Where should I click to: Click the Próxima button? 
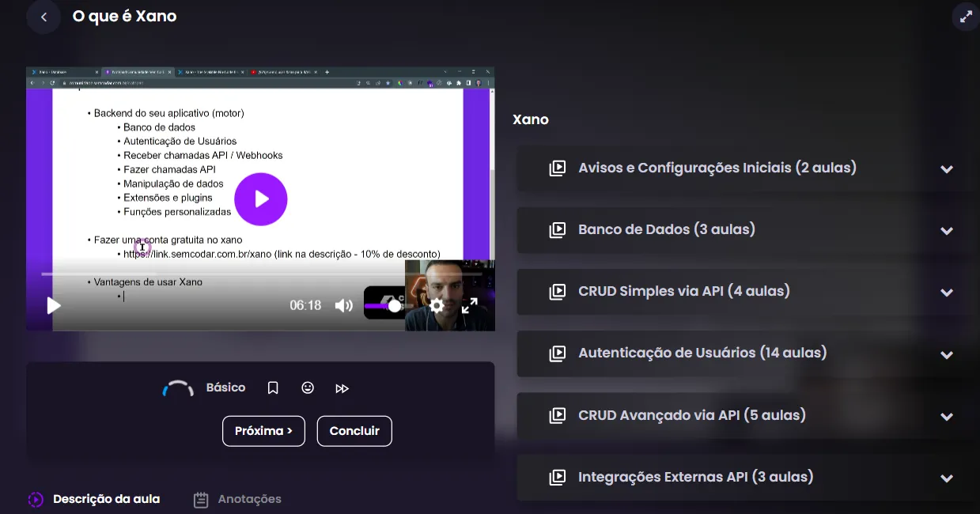263,431
